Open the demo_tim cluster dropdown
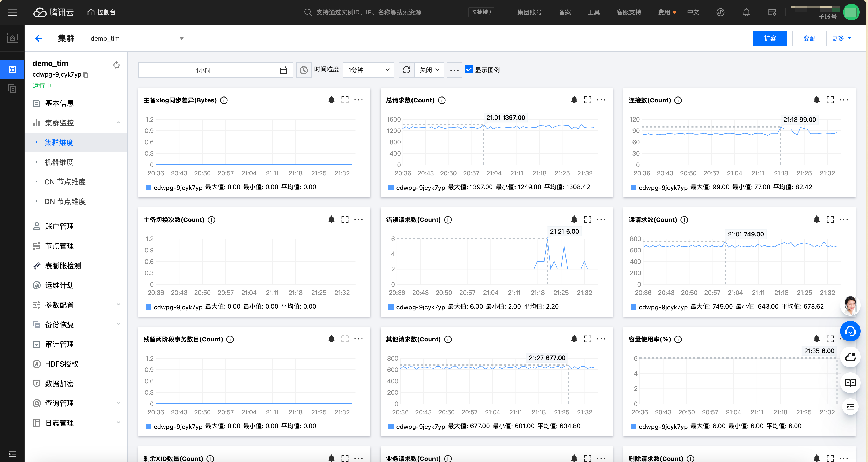 click(136, 38)
